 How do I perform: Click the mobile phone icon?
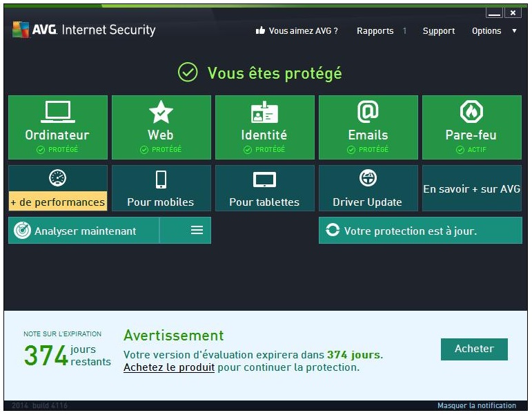point(161,180)
